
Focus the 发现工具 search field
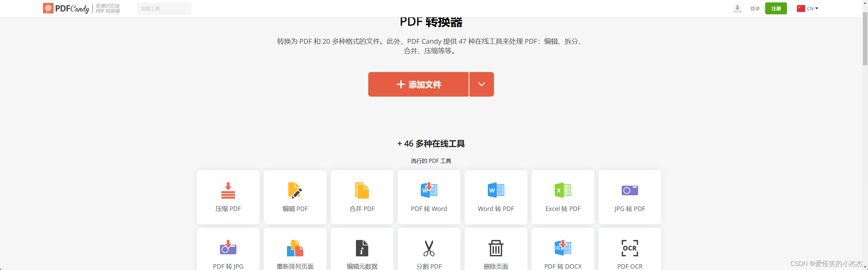pyautogui.click(x=164, y=9)
